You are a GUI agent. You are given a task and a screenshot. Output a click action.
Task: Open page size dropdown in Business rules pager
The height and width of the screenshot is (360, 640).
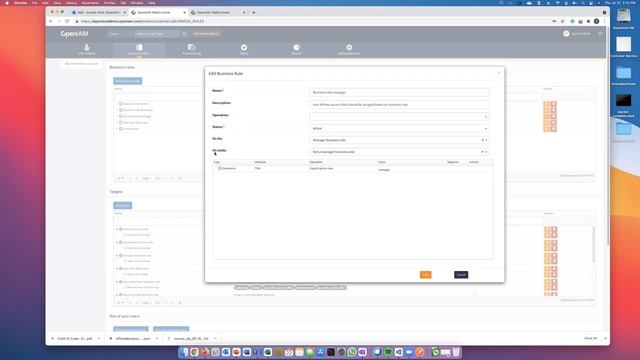point(120,178)
